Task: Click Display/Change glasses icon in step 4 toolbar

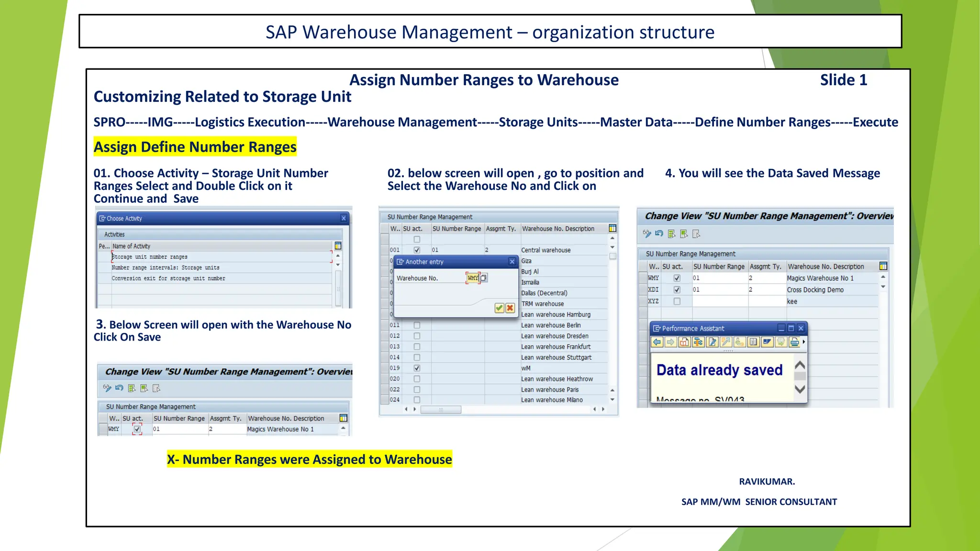Action: (x=647, y=233)
